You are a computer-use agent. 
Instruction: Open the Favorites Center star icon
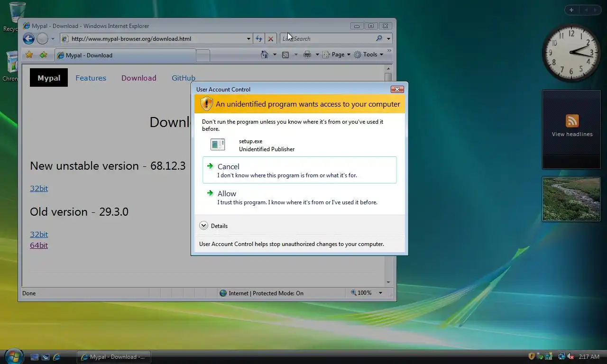(29, 55)
